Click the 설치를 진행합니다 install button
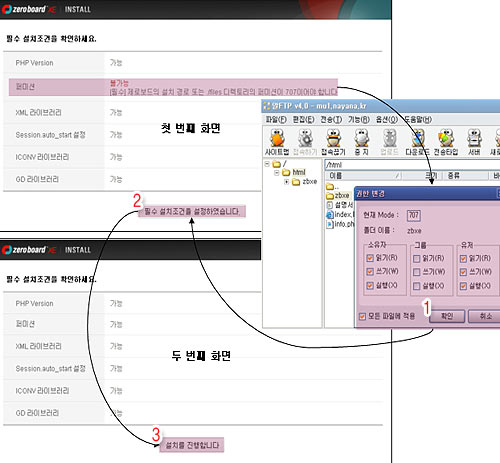 tap(192, 445)
